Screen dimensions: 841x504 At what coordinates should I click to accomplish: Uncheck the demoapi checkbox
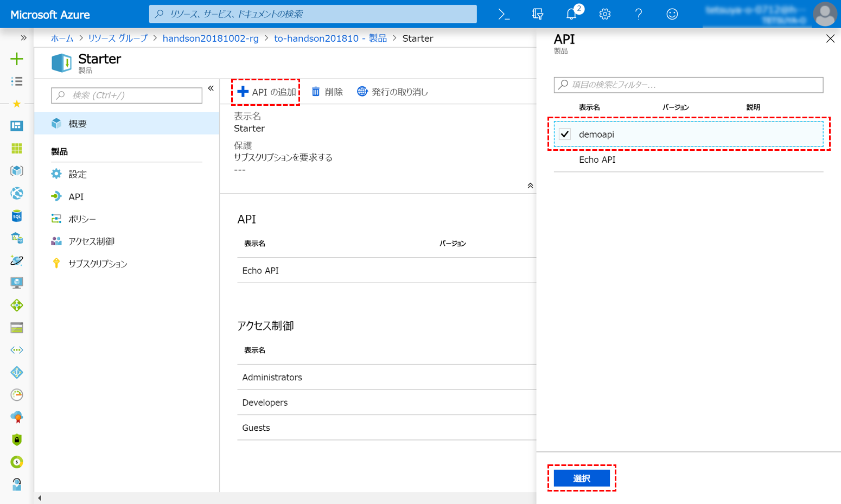click(564, 133)
